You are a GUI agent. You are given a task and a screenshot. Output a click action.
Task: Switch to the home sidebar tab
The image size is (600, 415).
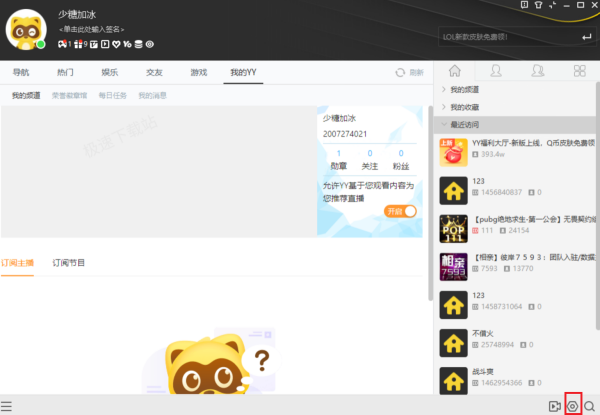tap(455, 71)
